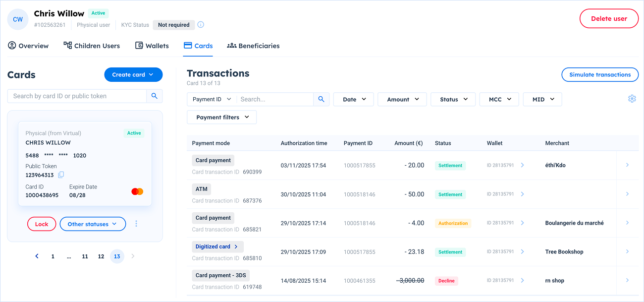Open the Payment ID search type selector
644x302 pixels.
[212, 99]
